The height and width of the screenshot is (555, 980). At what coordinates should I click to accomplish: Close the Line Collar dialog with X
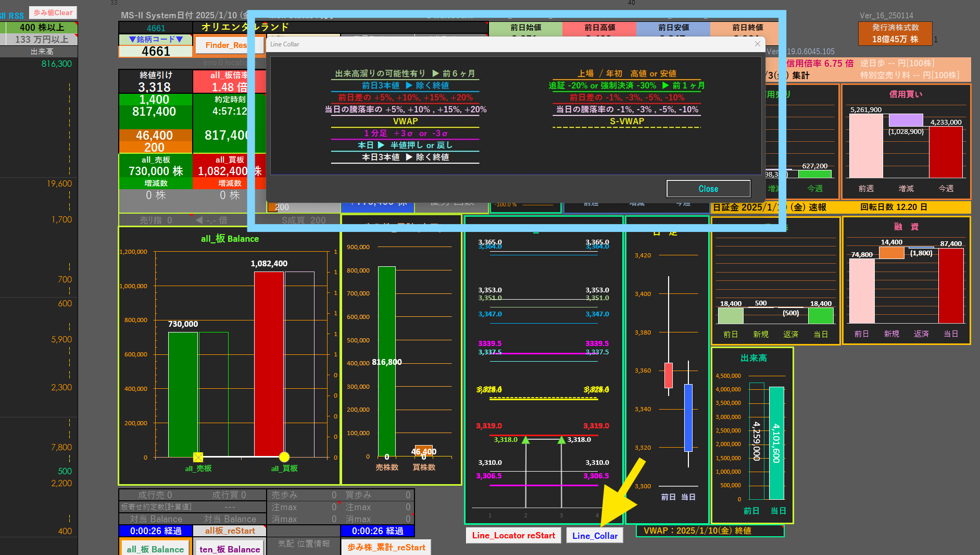pyautogui.click(x=758, y=44)
